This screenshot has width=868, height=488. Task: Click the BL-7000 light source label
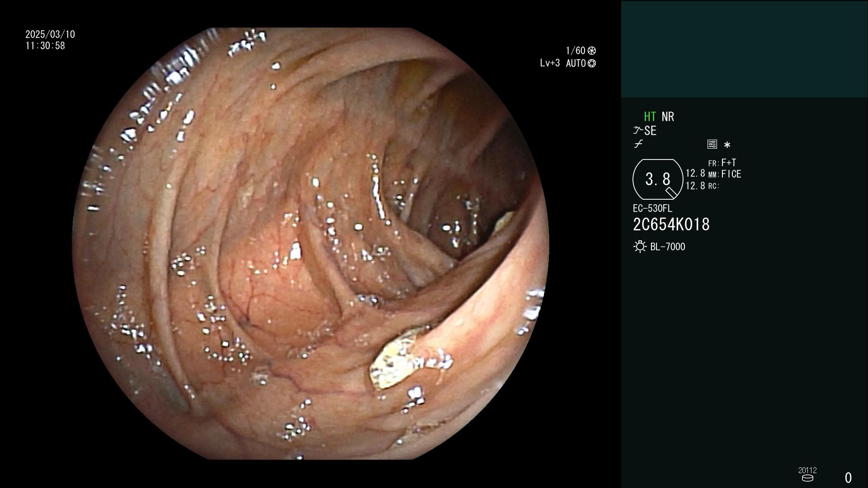click(x=668, y=247)
